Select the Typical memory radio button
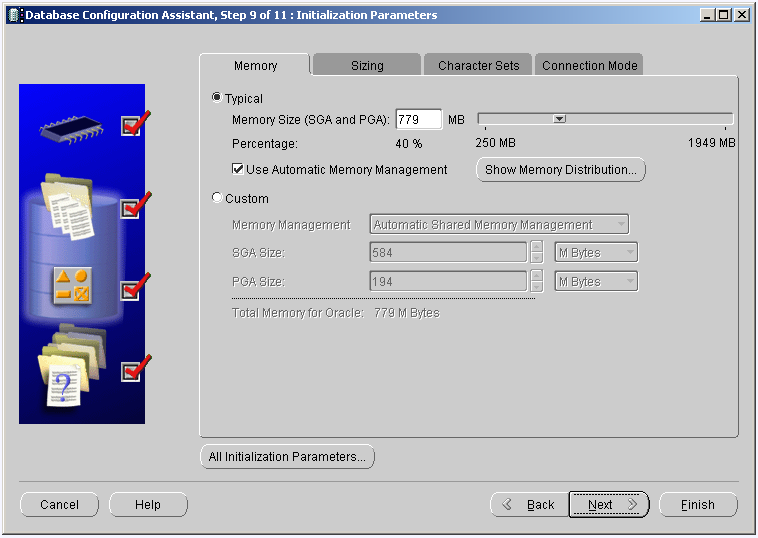Image resolution: width=758 pixels, height=538 pixels. click(x=217, y=98)
